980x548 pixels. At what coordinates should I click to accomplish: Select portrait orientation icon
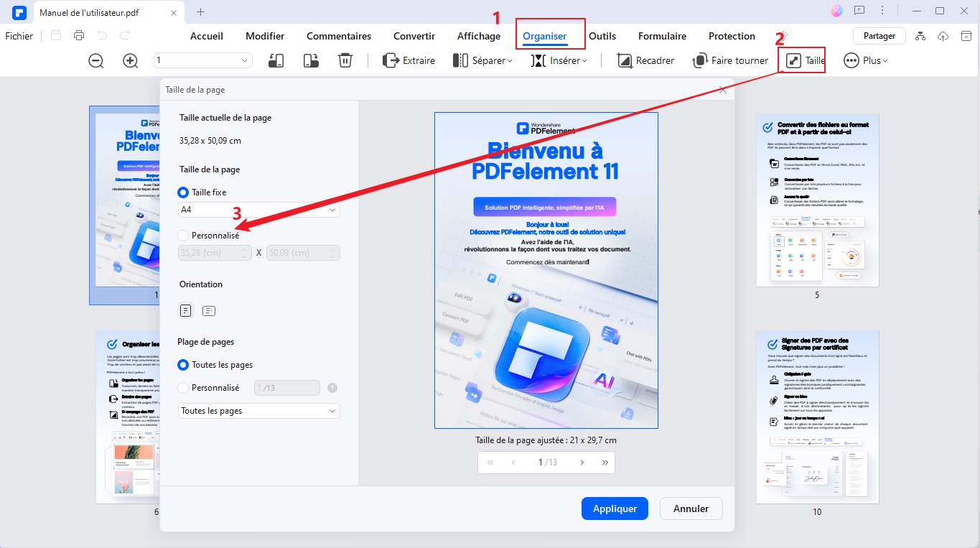tap(186, 311)
